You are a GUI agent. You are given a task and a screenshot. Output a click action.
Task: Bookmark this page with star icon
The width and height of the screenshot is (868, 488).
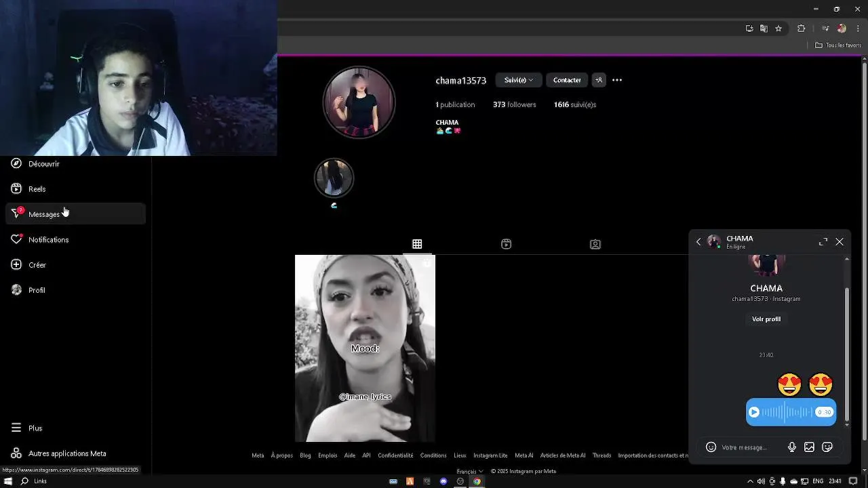pos(778,28)
